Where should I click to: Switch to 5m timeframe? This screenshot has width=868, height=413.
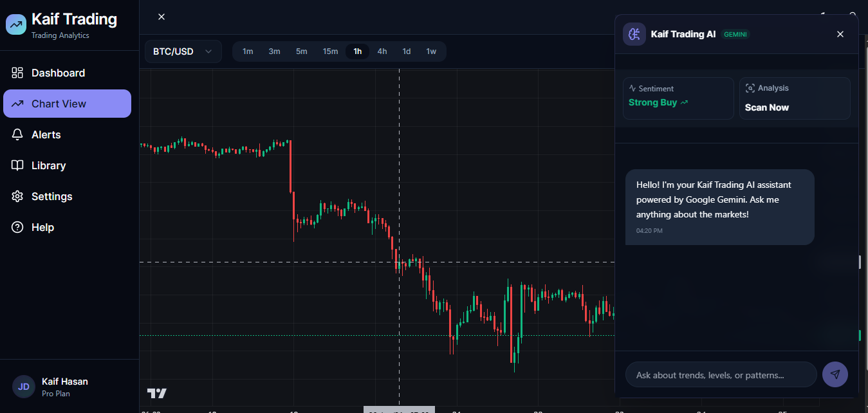point(302,51)
